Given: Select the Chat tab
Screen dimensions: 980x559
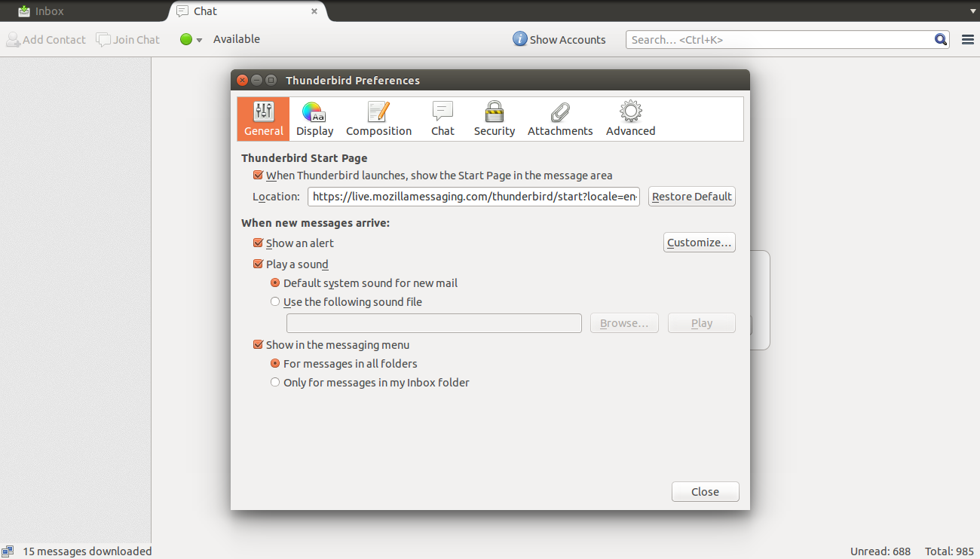Looking at the screenshot, I should 248,11.
